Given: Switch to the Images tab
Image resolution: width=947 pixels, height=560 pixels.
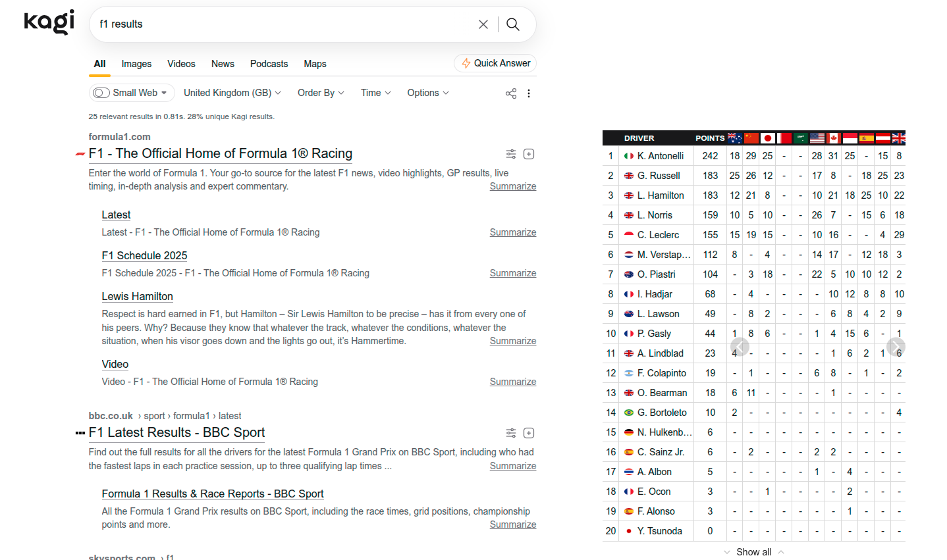Looking at the screenshot, I should pos(136,64).
